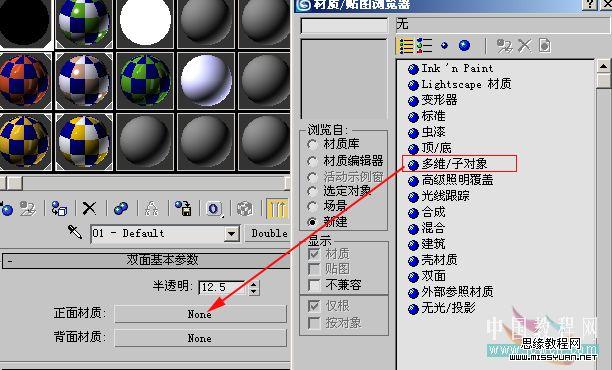612x370 pixels.
Task: Click browser search name field
Action: tap(344, 26)
